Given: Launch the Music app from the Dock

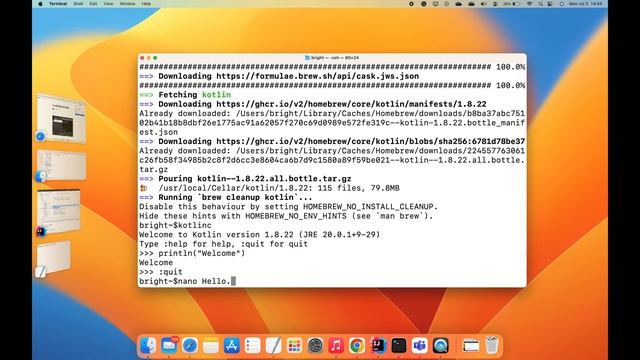Looking at the screenshot, I should [336, 346].
